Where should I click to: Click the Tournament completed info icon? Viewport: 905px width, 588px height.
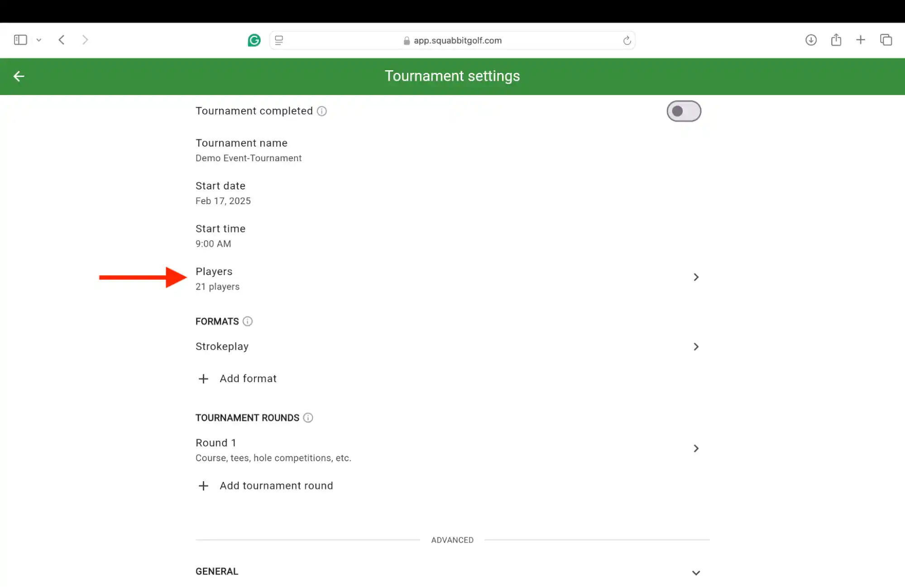coord(322,111)
